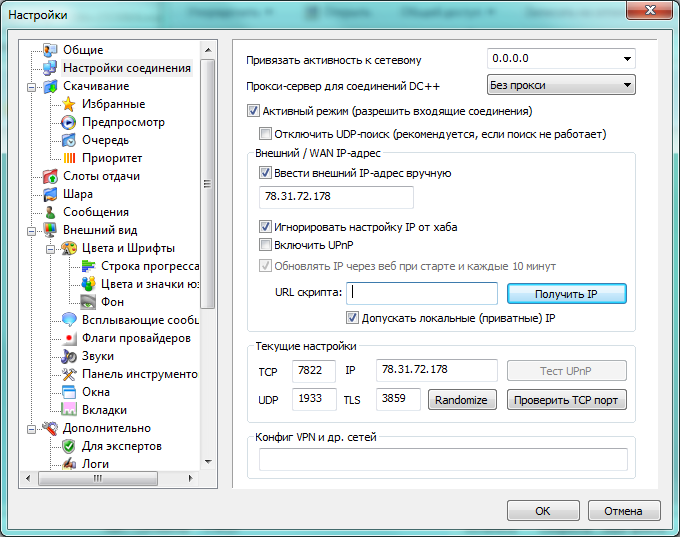Click the Строка прогресса bars icon
680x537 pixels.
[88, 266]
